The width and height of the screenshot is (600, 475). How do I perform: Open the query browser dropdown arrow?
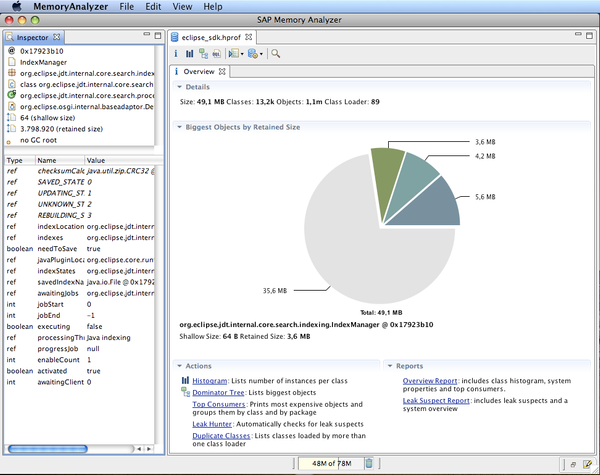tap(262, 53)
